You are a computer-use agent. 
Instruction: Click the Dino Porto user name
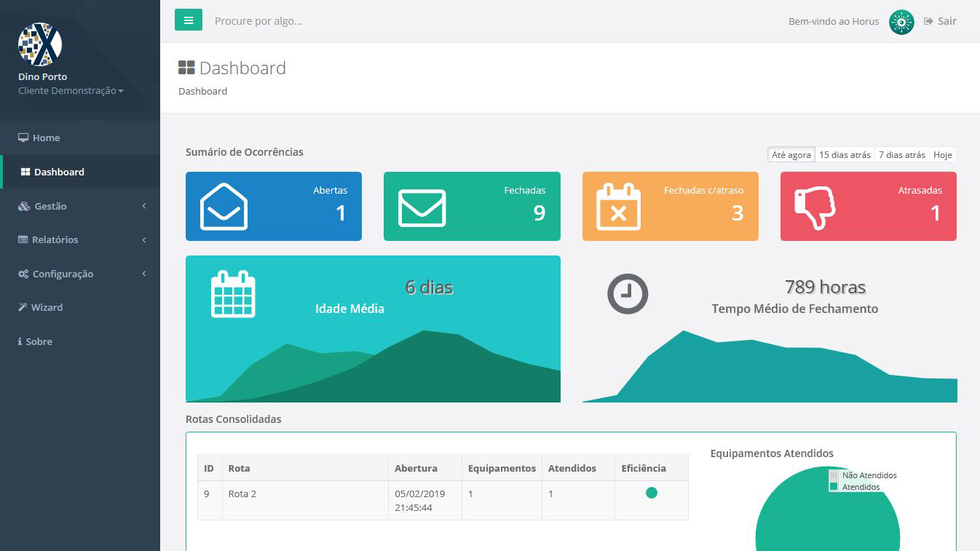coord(42,76)
